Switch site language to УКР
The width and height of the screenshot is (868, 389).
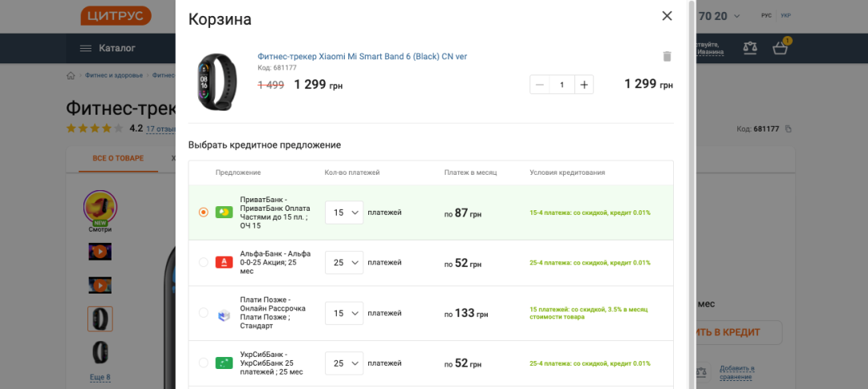(x=786, y=15)
